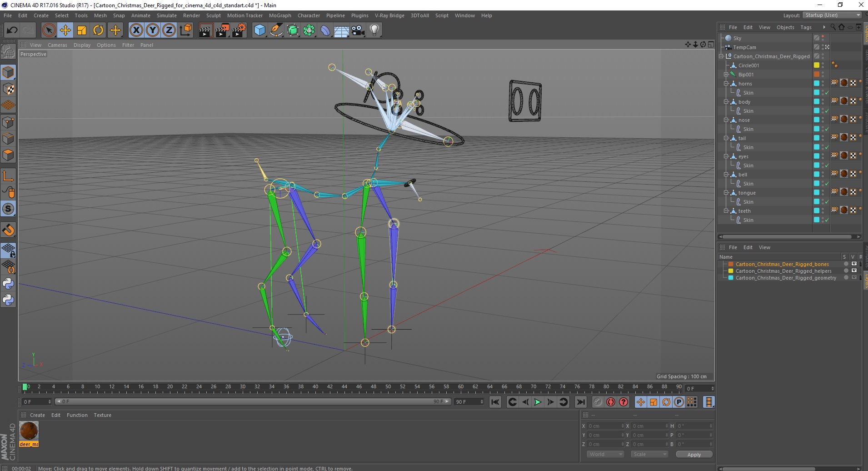Click the Record Active Objects button
Screen dimensions: 868x471
(x=598, y=402)
